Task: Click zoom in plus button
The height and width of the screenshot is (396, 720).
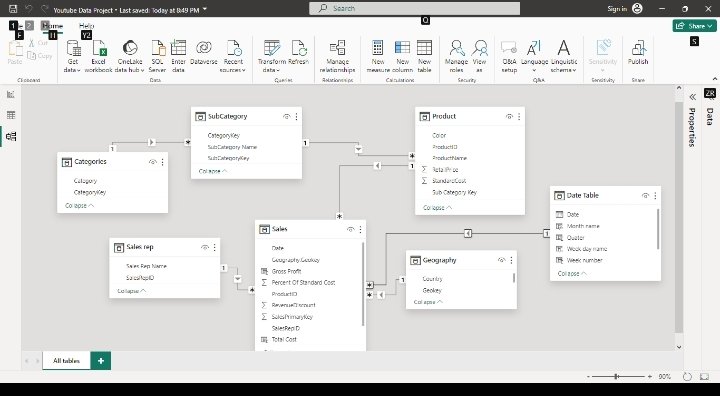Action: 649,377
